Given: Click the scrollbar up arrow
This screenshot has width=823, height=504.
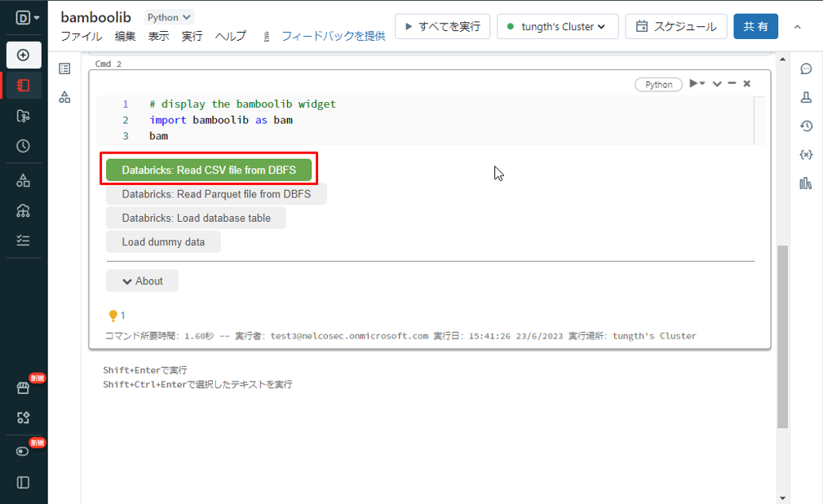Looking at the screenshot, I should (782, 60).
